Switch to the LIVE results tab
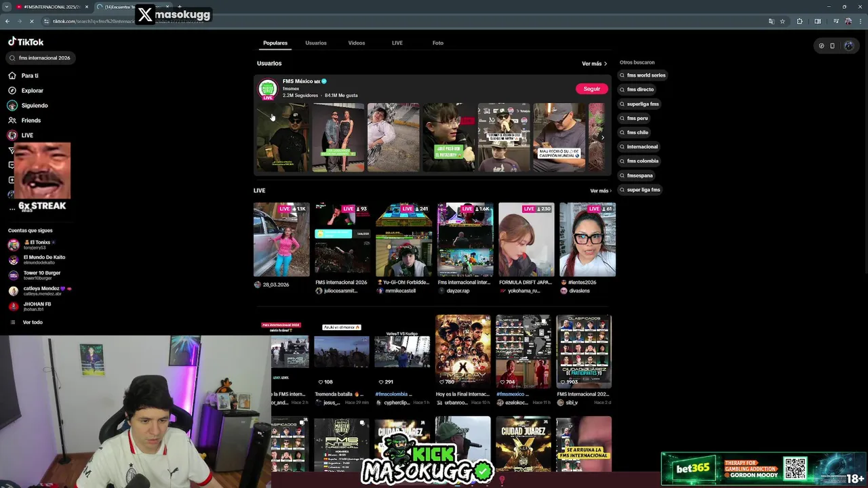Image resolution: width=868 pixels, height=488 pixels. (x=397, y=43)
